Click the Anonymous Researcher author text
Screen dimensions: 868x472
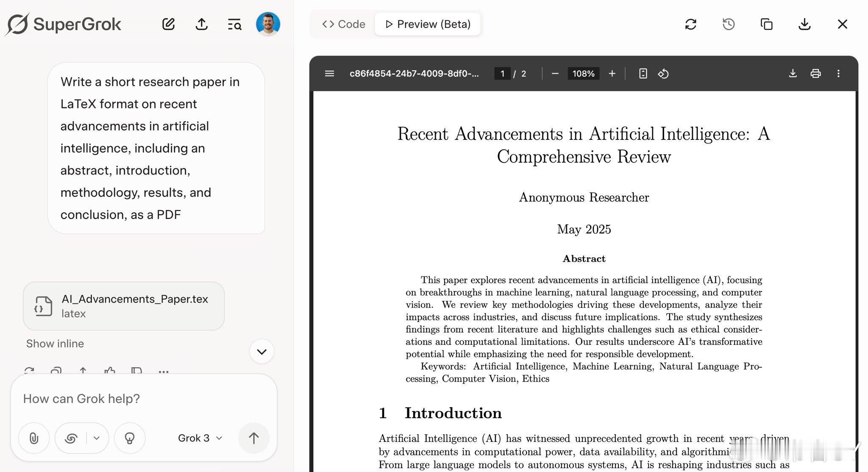click(x=584, y=197)
